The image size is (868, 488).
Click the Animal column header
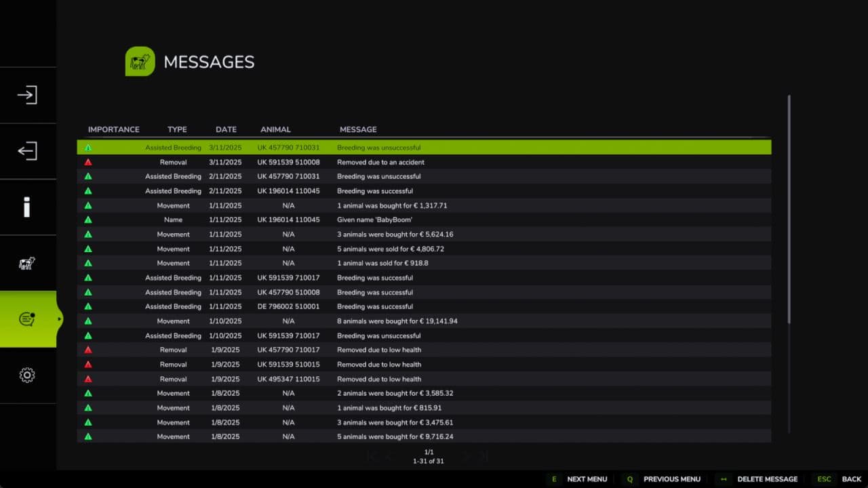(x=275, y=129)
